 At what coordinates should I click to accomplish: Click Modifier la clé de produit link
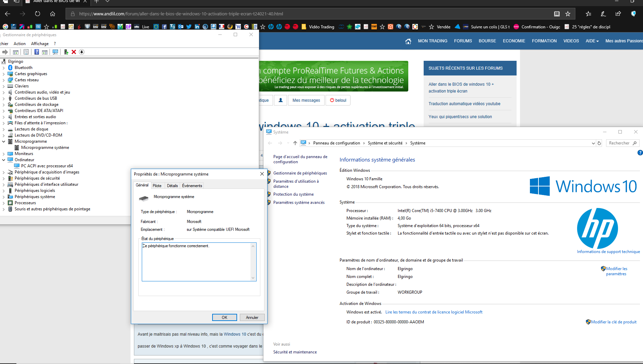point(614,322)
